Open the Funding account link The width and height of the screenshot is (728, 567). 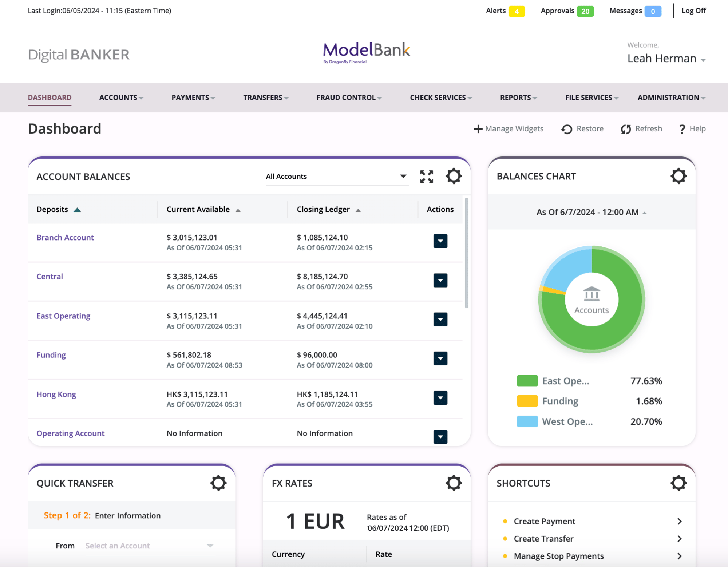(x=51, y=355)
